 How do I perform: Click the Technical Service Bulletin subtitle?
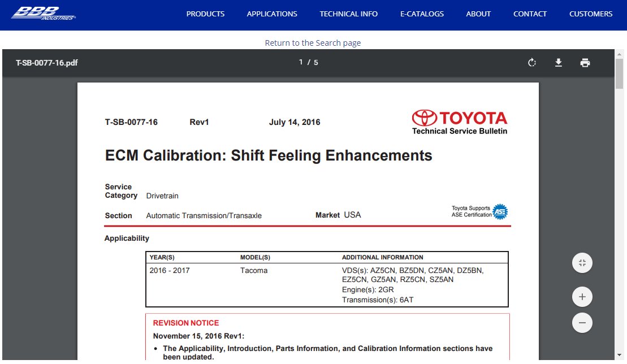point(460,131)
